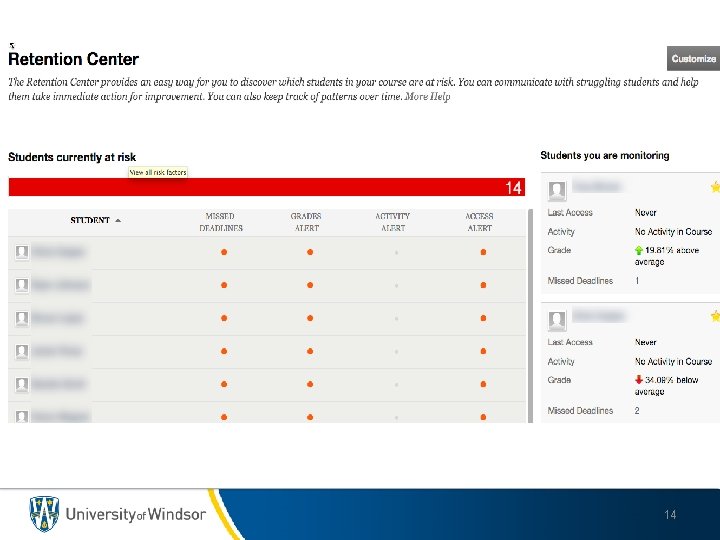Click slide number 14 in the footer

pos(670,515)
